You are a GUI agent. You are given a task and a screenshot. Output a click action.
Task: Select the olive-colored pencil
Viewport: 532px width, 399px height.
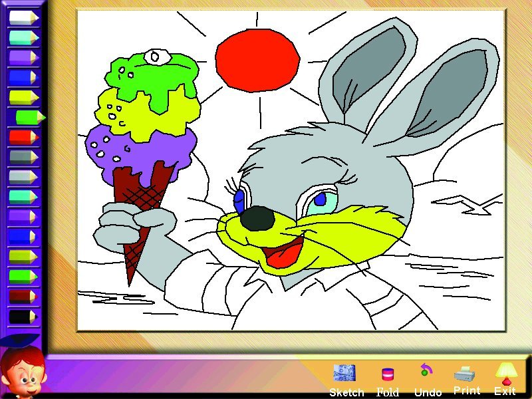point(21,257)
